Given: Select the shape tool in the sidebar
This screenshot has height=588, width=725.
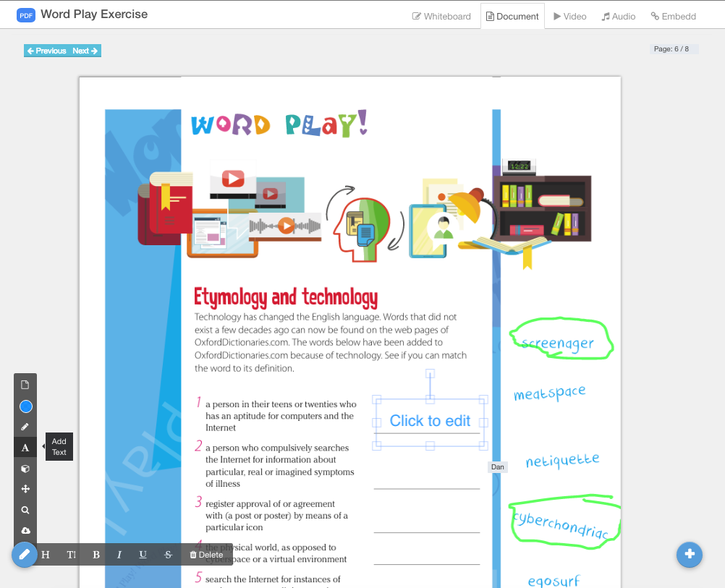Looking at the screenshot, I should (x=25, y=468).
